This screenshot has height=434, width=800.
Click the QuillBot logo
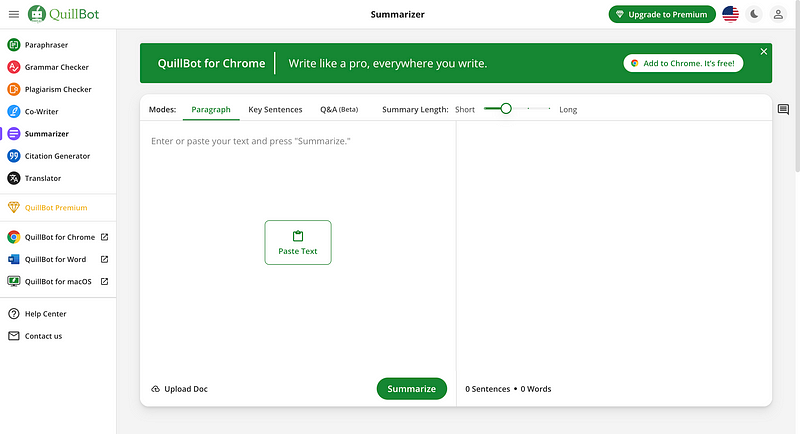coord(64,14)
